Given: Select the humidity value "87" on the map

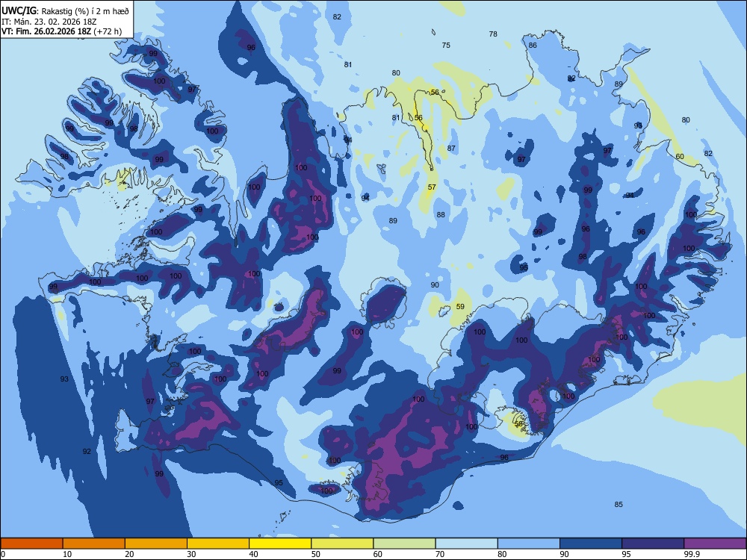Looking at the screenshot, I should (451, 148).
